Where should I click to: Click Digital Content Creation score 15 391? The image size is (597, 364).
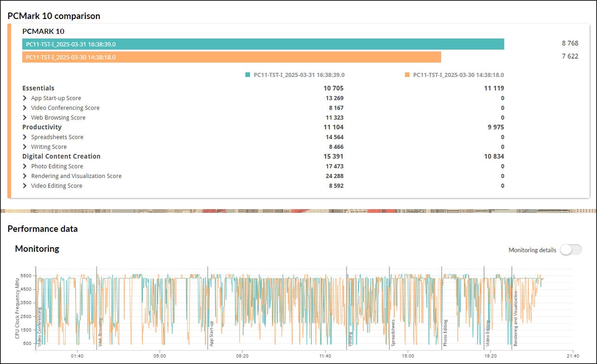(x=334, y=156)
